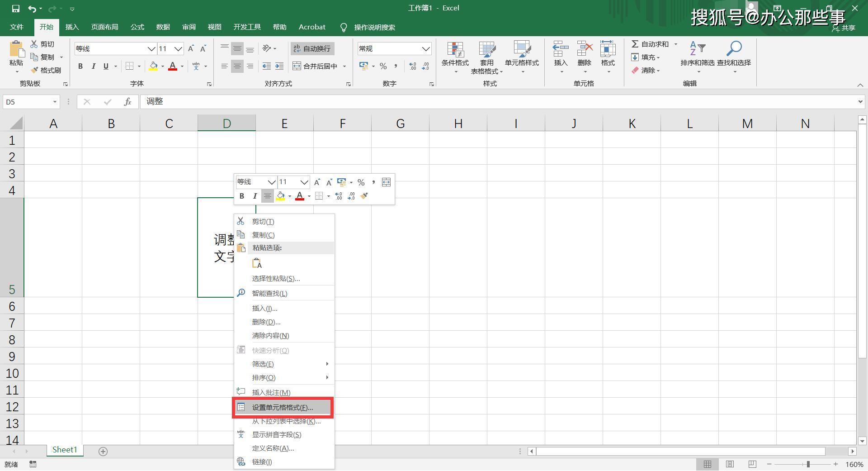The width and height of the screenshot is (868, 471).
Task: Click the Save icon in the title bar
Action: [16, 8]
